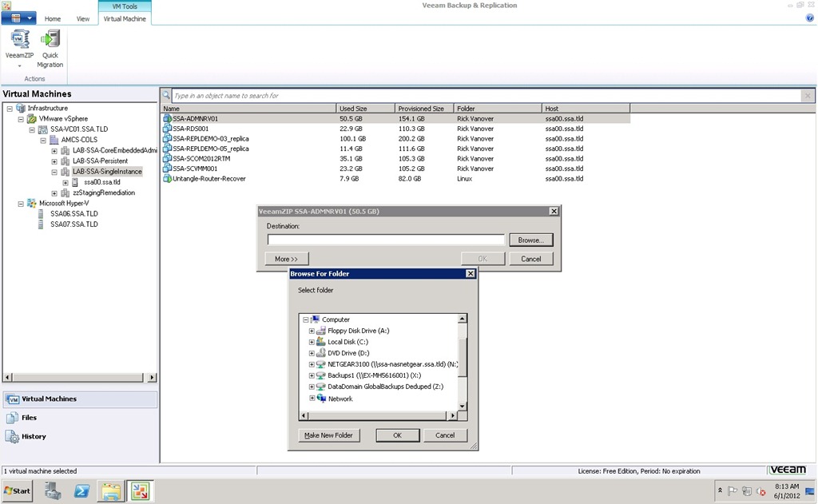This screenshot has height=504, width=818.
Task: Select the Local Disk (C:) drive icon
Action: (x=321, y=342)
